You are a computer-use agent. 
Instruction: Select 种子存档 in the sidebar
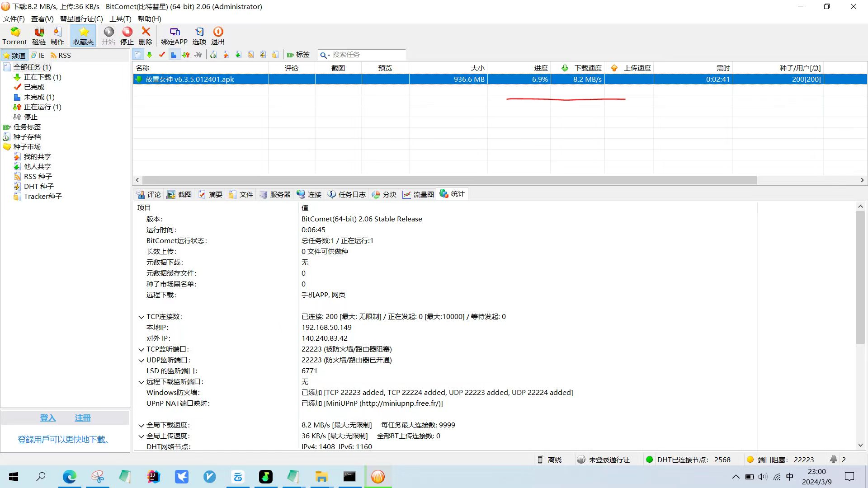[27, 137]
